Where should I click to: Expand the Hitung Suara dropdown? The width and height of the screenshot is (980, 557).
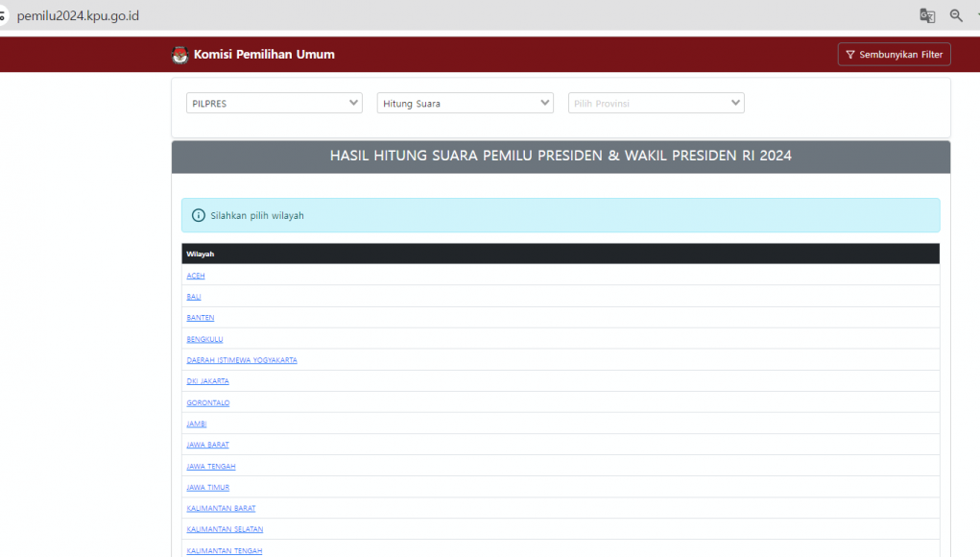465,103
